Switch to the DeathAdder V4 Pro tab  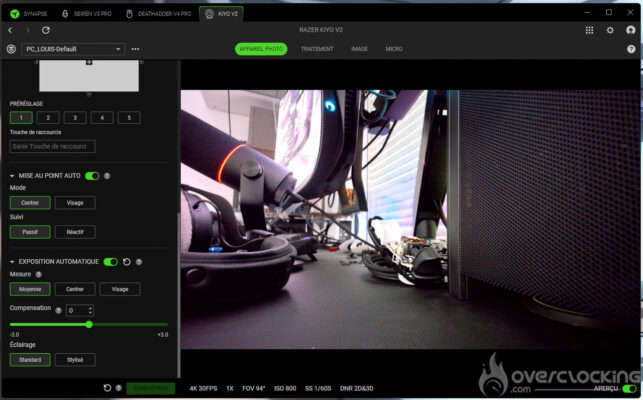158,14
